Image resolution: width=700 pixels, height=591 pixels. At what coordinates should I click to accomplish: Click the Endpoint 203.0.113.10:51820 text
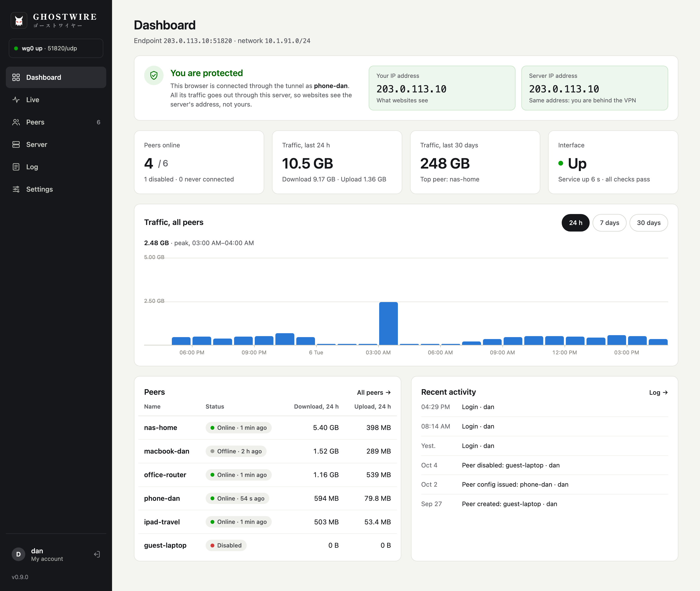pyautogui.click(x=183, y=41)
